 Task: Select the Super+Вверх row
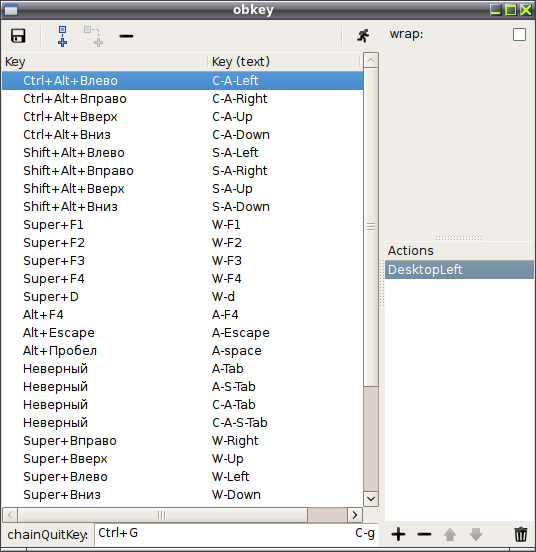[182, 458]
